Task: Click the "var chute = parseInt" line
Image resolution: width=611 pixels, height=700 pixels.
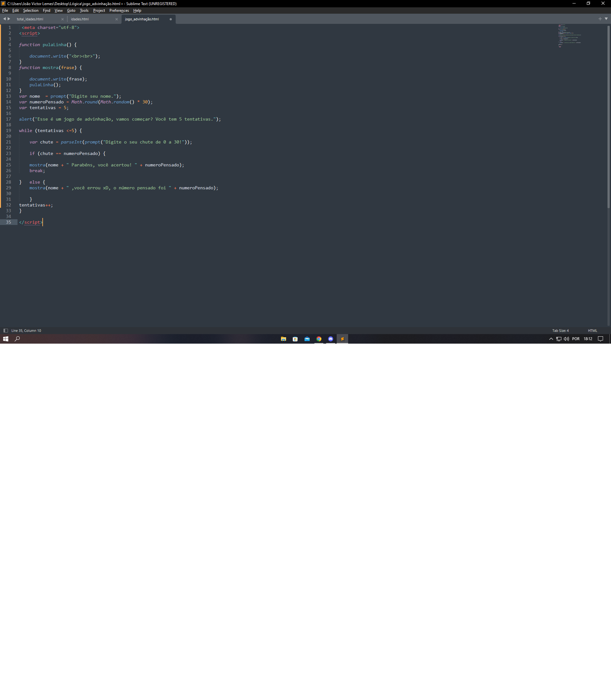Action: coord(111,142)
